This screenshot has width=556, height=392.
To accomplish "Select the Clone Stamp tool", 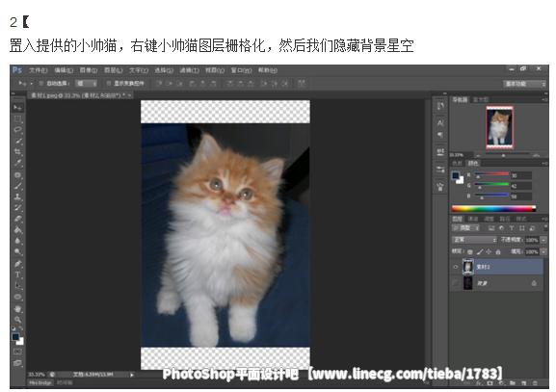I will [17, 196].
